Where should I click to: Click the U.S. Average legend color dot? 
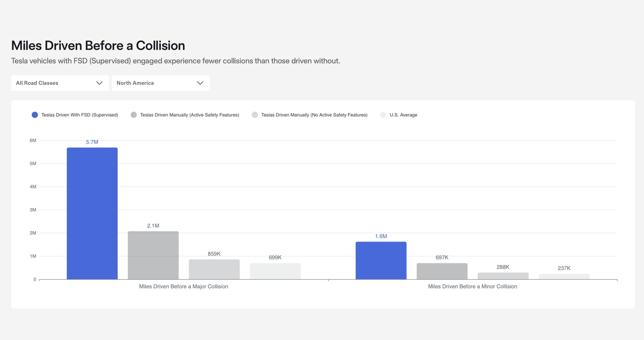click(x=383, y=115)
